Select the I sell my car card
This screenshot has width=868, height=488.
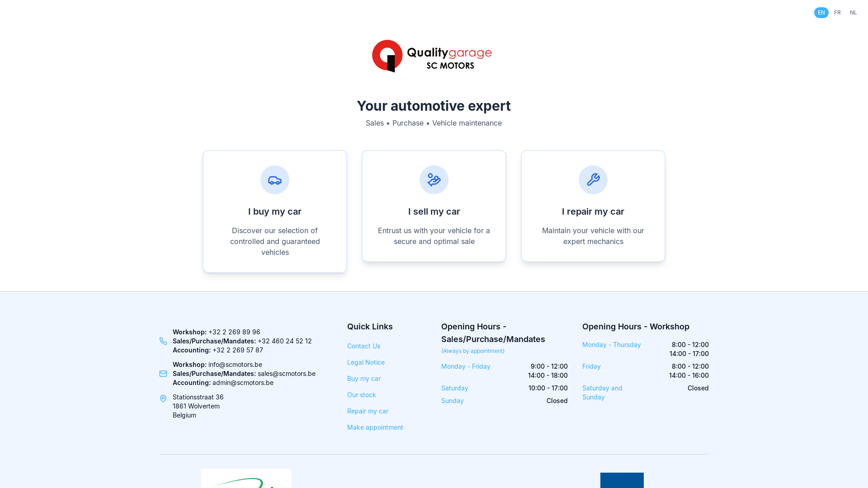coord(434,211)
